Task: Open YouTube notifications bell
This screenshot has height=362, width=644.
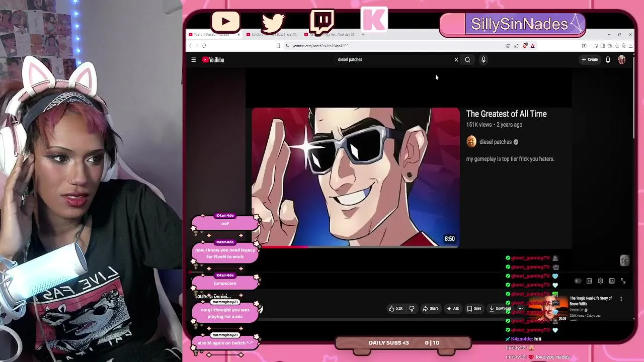Action: point(608,60)
